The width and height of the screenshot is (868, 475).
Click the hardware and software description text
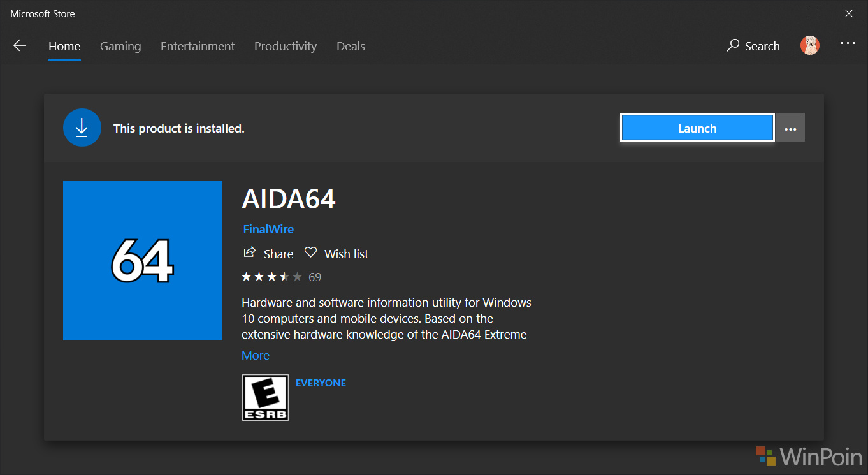386,318
